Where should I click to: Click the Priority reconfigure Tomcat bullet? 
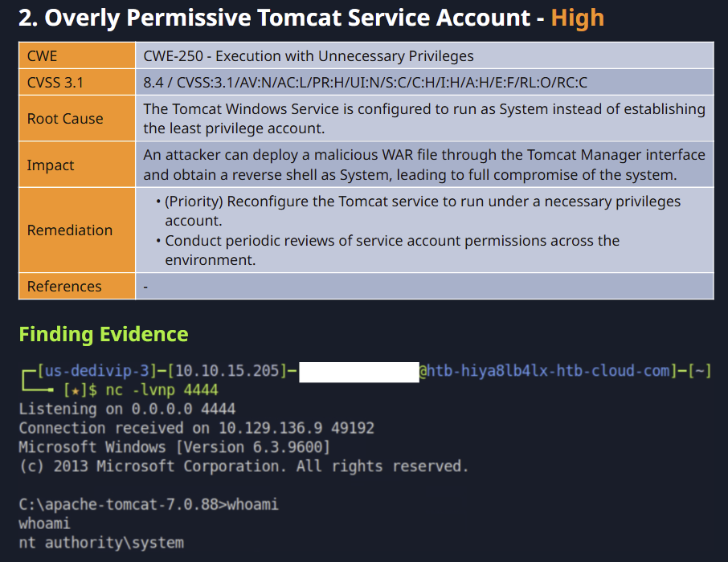point(419,210)
